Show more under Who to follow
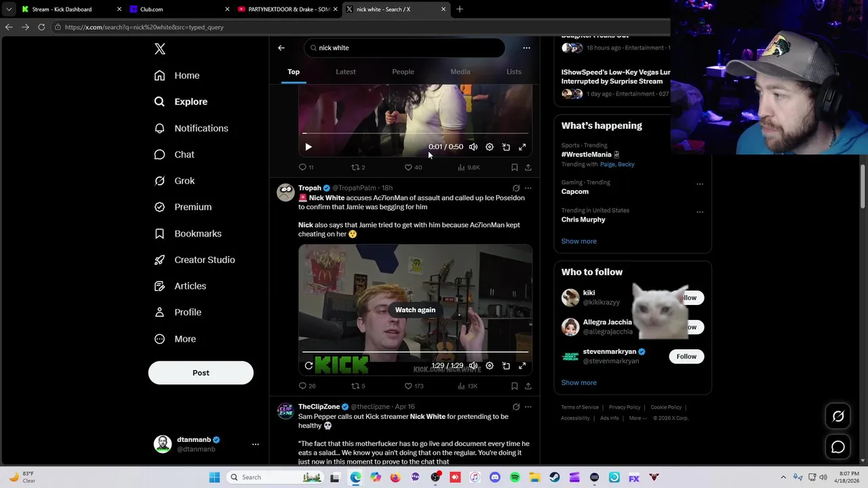 pyautogui.click(x=579, y=383)
